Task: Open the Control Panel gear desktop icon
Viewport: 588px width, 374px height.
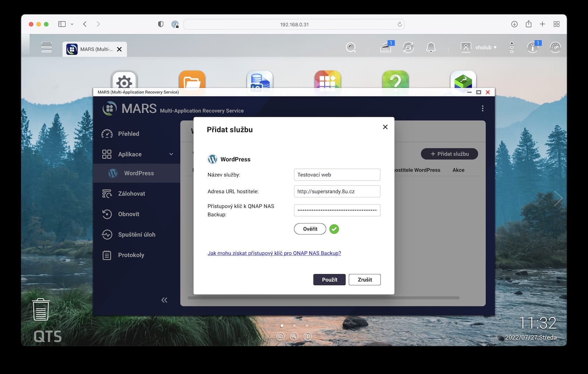Action: [x=124, y=80]
